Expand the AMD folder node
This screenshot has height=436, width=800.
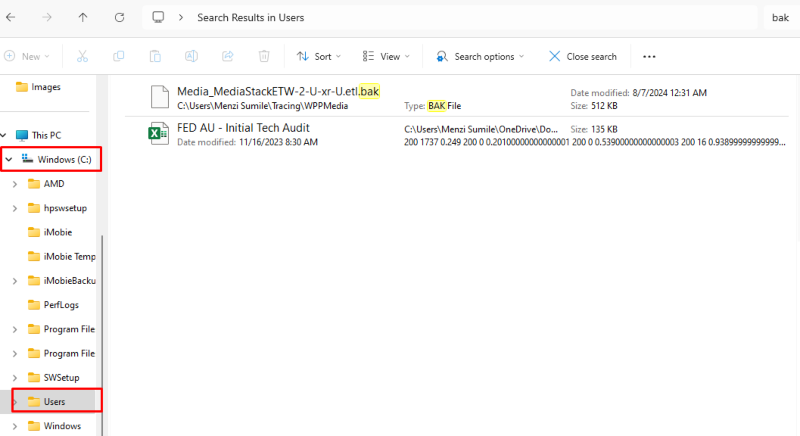pyautogui.click(x=14, y=184)
